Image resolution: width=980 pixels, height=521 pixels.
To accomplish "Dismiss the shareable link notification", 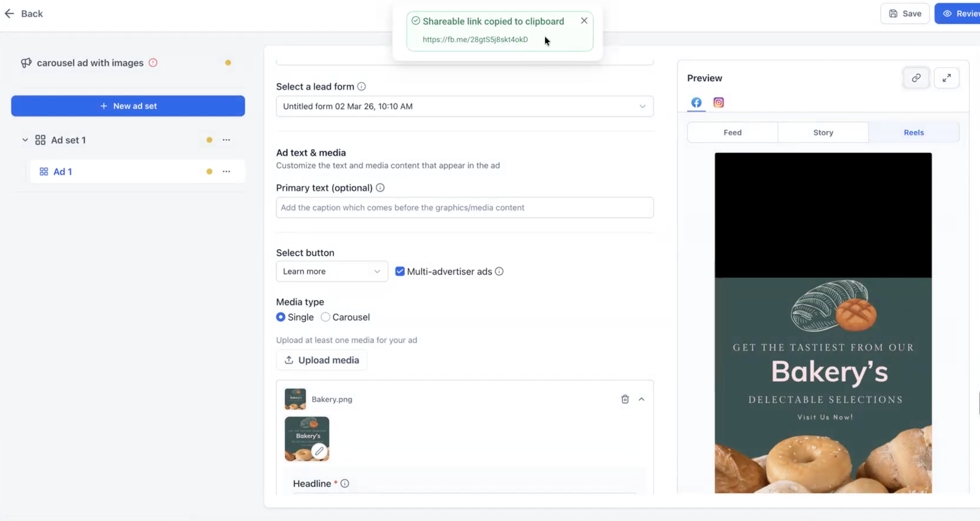I will tap(584, 21).
